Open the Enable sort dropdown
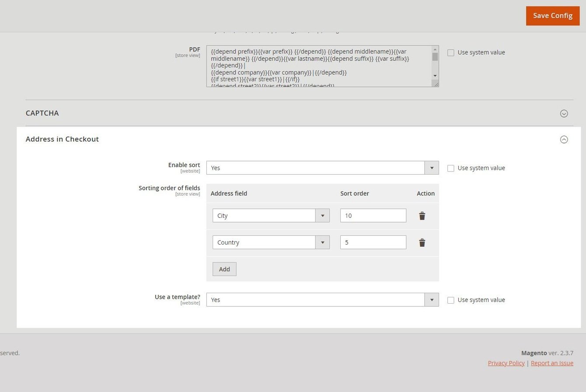 click(322, 168)
